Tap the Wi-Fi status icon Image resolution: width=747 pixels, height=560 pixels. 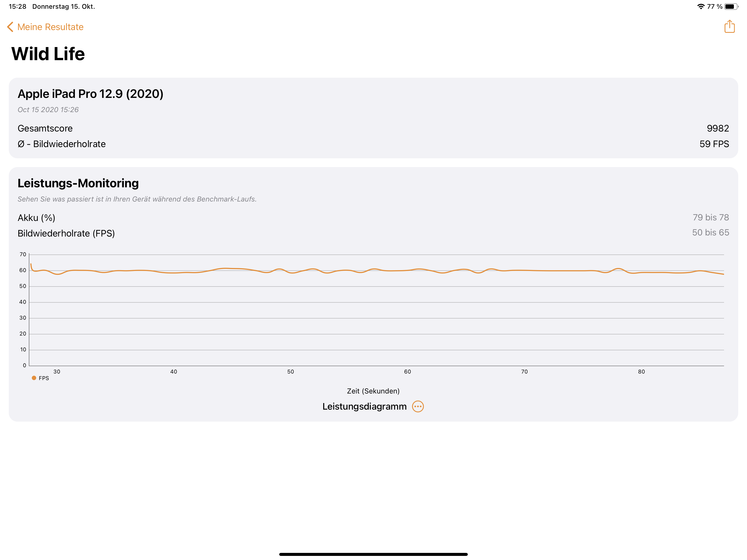coord(701,6)
